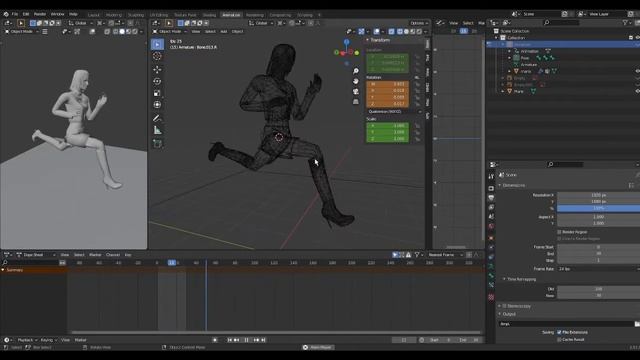Select the Move tool
Screen dimensions: 640x360
(x=157, y=69)
